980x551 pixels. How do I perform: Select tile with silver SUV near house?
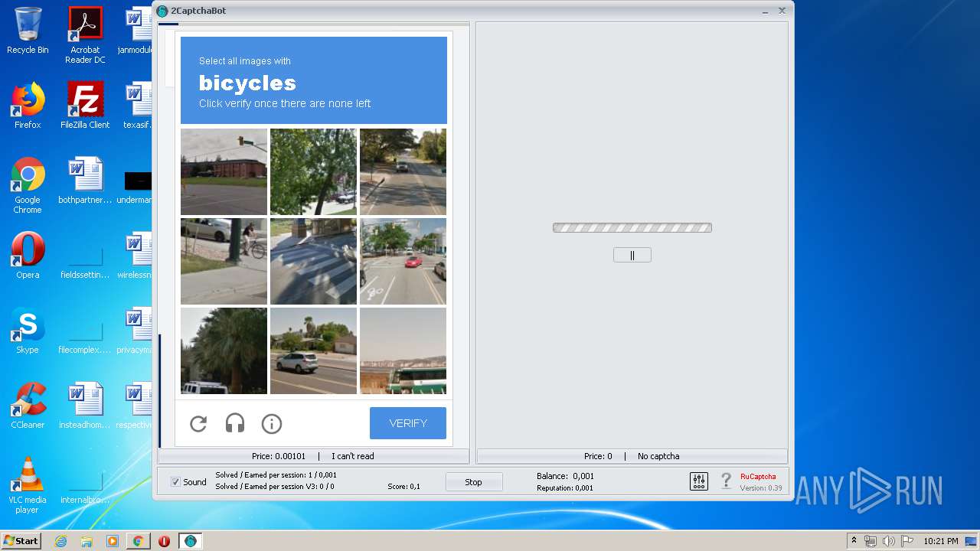pos(313,350)
